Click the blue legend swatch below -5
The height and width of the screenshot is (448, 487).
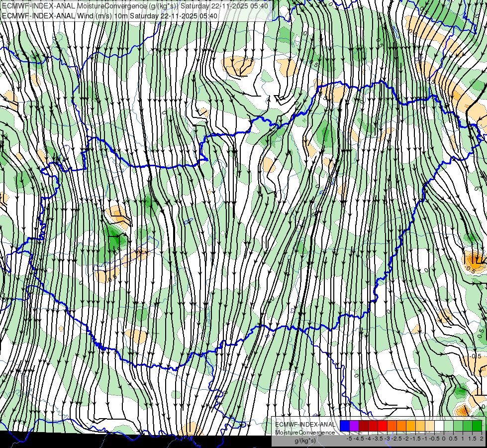tap(345, 426)
